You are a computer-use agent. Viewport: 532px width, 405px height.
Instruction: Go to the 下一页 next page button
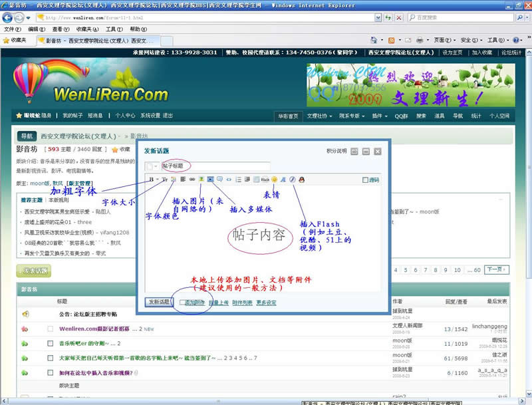(497, 269)
